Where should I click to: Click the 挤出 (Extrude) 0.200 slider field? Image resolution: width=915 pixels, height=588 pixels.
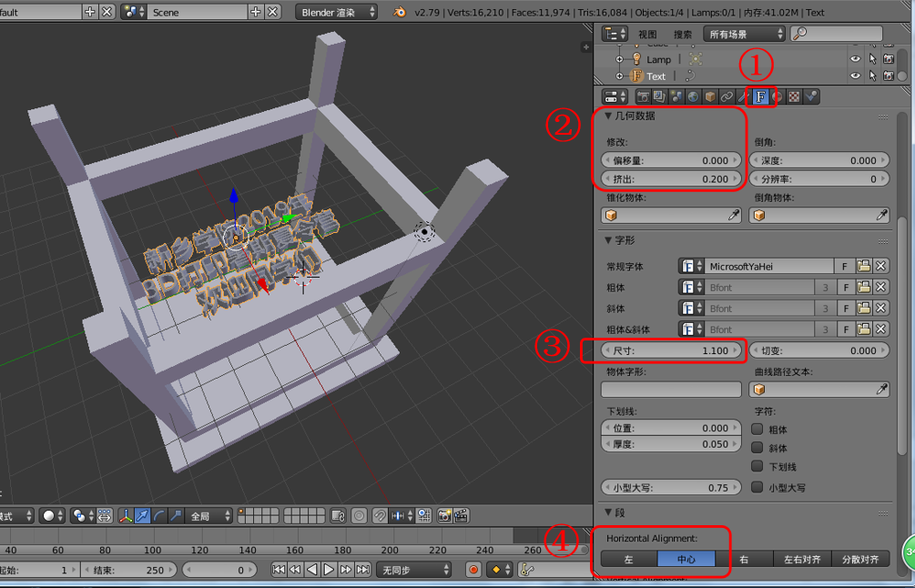tap(671, 179)
